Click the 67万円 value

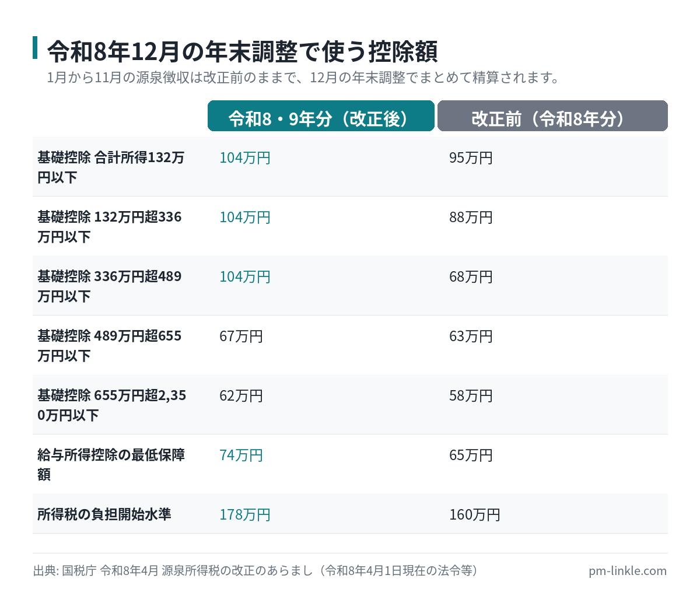point(242,336)
